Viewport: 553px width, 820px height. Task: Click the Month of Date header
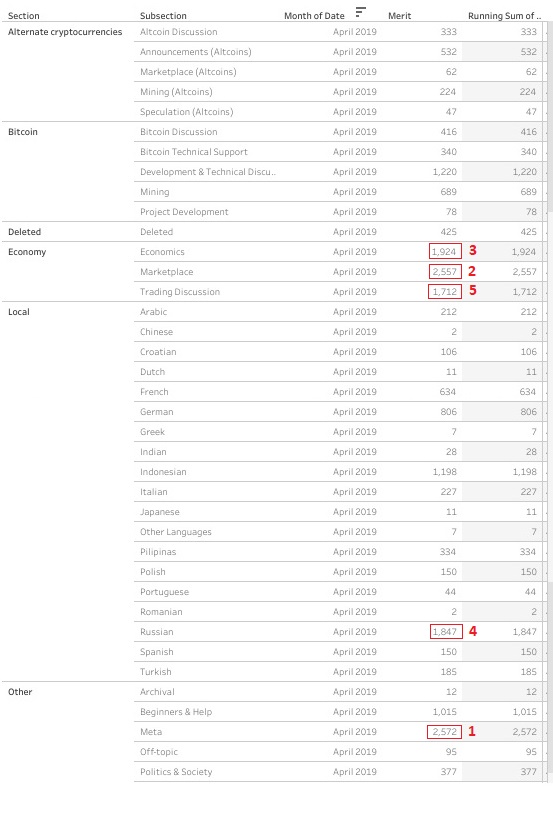[314, 16]
